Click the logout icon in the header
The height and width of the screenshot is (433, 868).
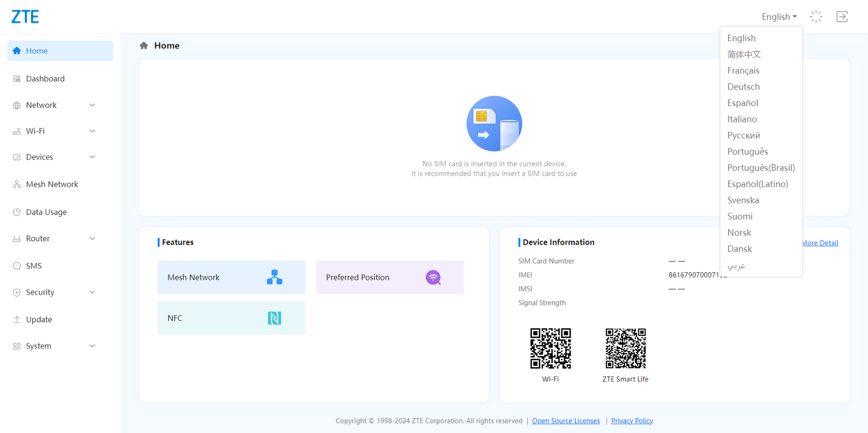point(842,17)
